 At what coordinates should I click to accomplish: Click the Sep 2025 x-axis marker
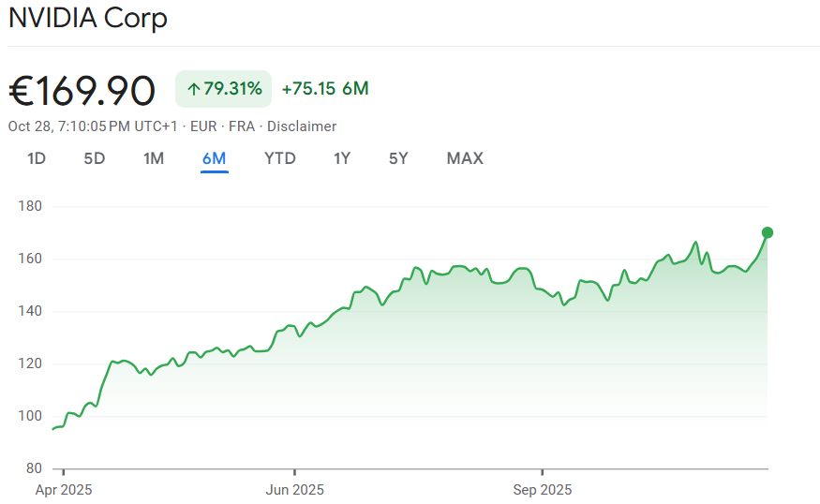click(x=542, y=489)
